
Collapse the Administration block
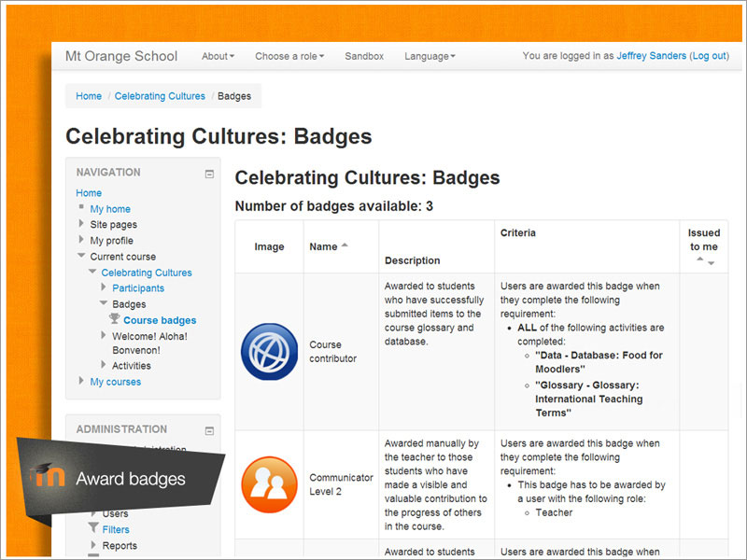209,430
